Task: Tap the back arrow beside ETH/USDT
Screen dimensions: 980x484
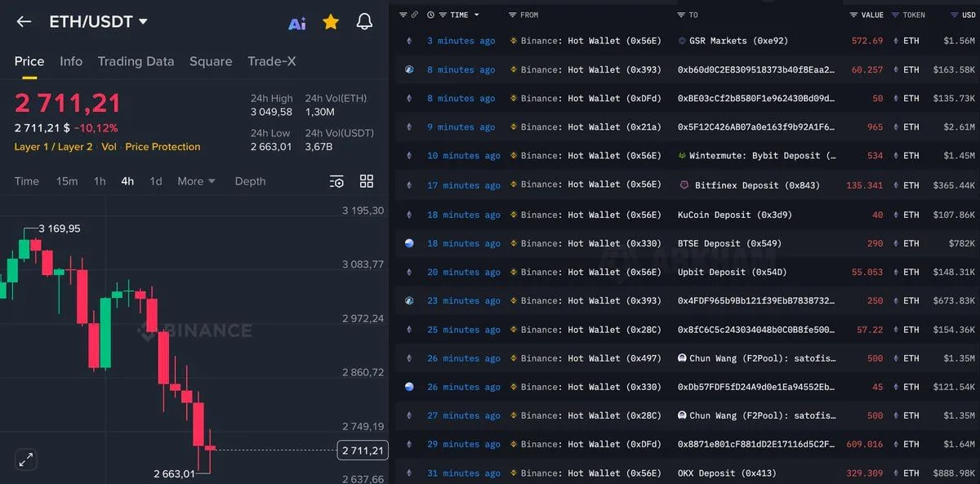Action: coord(24,22)
